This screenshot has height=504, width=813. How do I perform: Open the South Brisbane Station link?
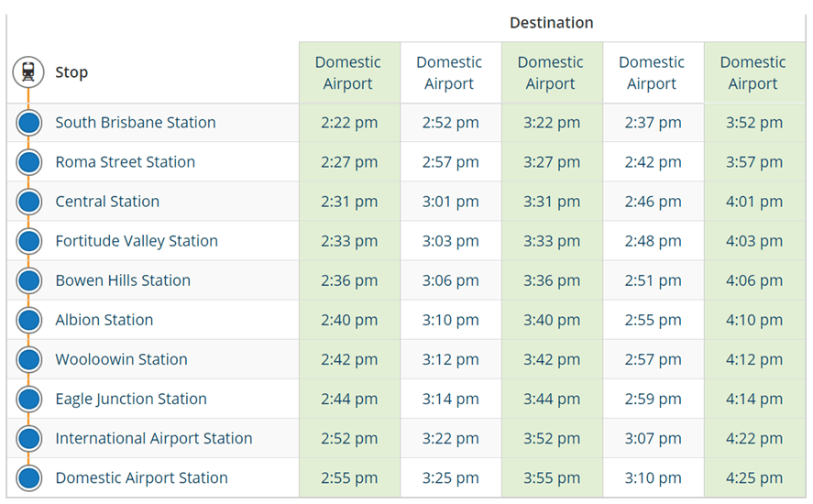[136, 123]
